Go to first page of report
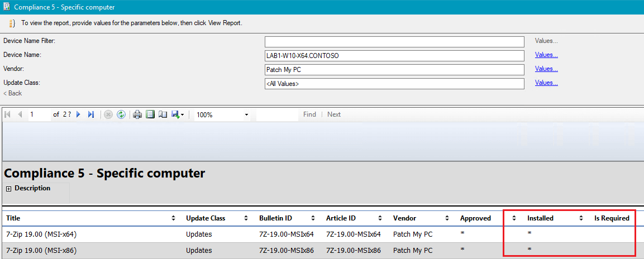This screenshot has height=259, width=644. (x=7, y=114)
